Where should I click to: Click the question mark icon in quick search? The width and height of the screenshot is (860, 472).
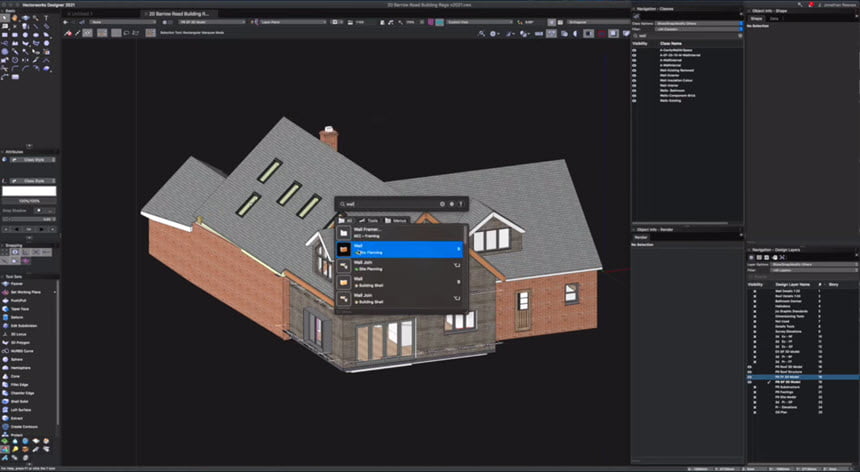click(x=461, y=204)
